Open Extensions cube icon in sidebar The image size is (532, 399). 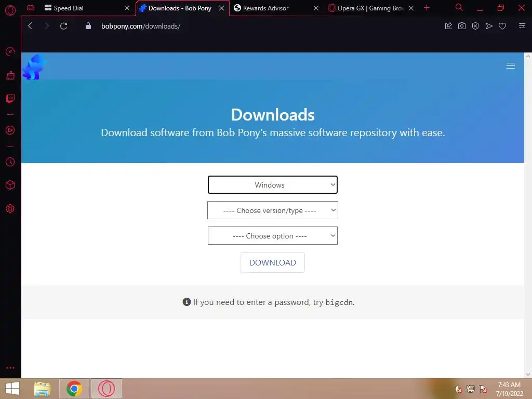10,185
